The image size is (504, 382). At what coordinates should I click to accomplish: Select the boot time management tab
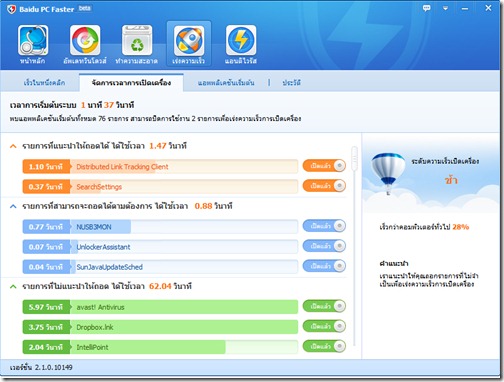[x=131, y=83]
